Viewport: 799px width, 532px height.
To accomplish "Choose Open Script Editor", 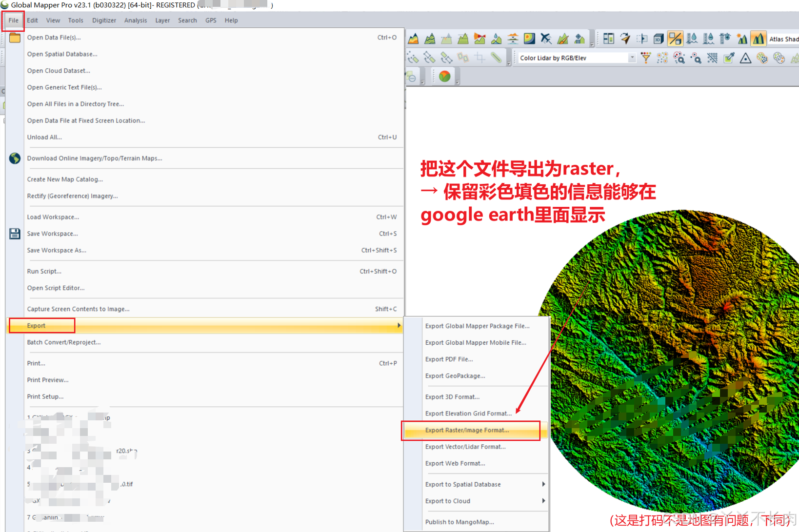I will click(x=205, y=288).
